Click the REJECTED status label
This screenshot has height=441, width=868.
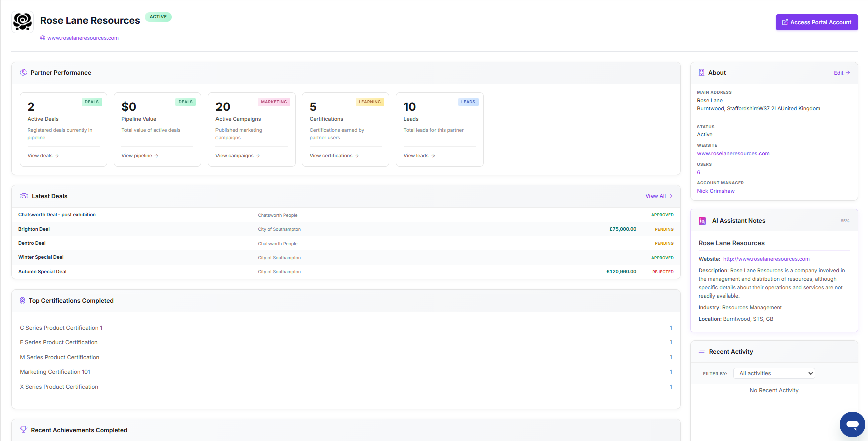click(x=663, y=272)
